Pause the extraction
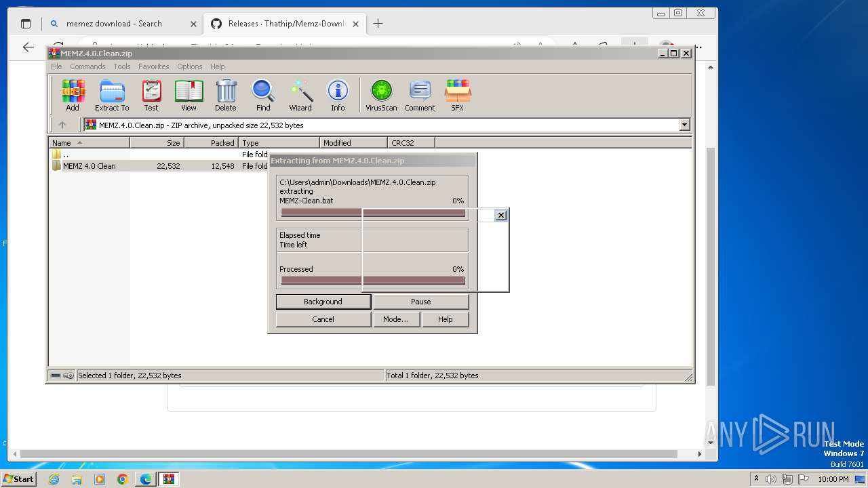 [x=420, y=302]
